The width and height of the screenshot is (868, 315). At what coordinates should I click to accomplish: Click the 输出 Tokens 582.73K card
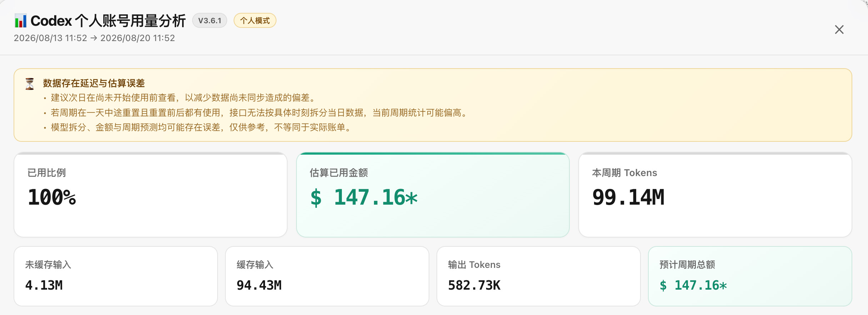tap(539, 276)
